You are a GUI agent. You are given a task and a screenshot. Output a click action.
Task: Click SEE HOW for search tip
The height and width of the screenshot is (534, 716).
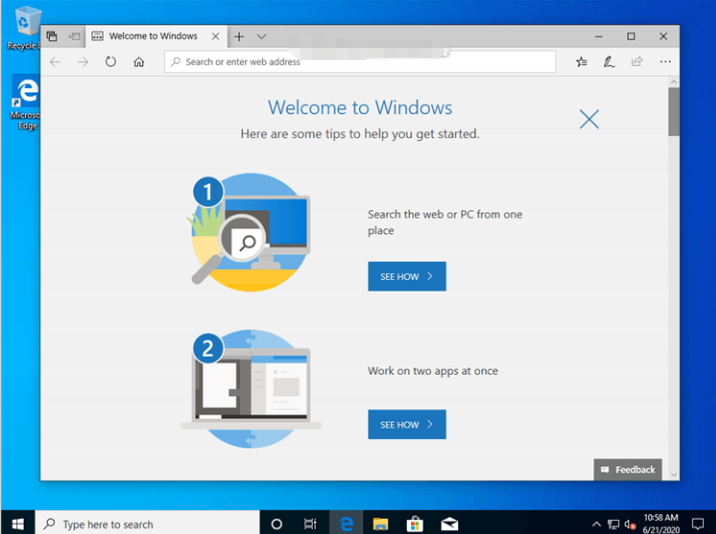(406, 276)
